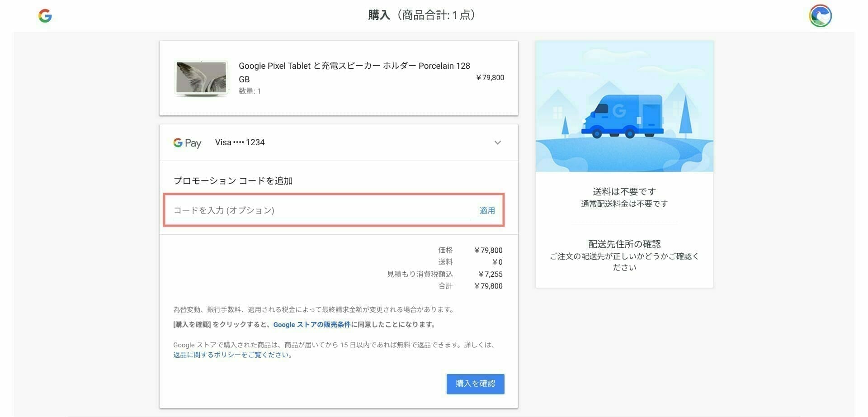
Task: Open the account profile avatar
Action: pyautogui.click(x=820, y=16)
